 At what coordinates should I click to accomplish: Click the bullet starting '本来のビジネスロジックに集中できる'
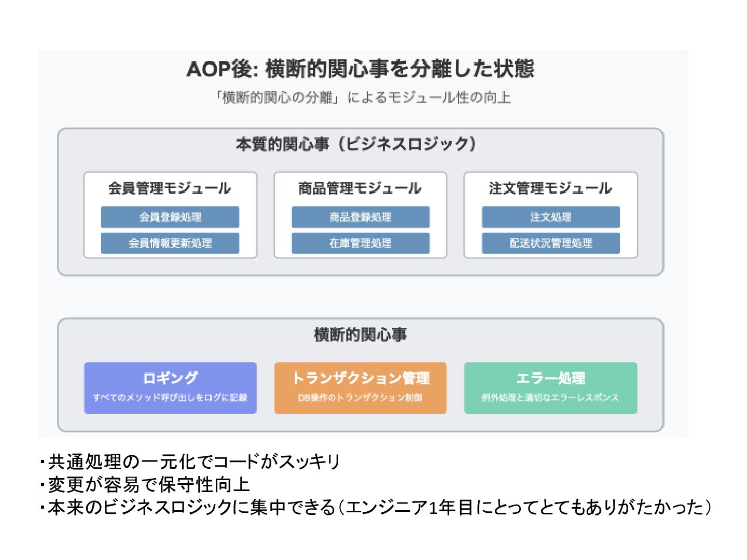[x=376, y=507]
